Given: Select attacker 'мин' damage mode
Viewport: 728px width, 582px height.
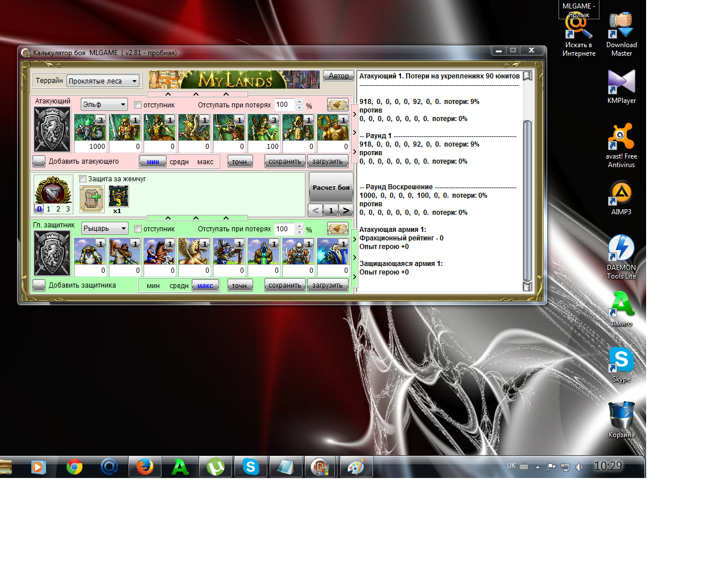Looking at the screenshot, I should [153, 162].
